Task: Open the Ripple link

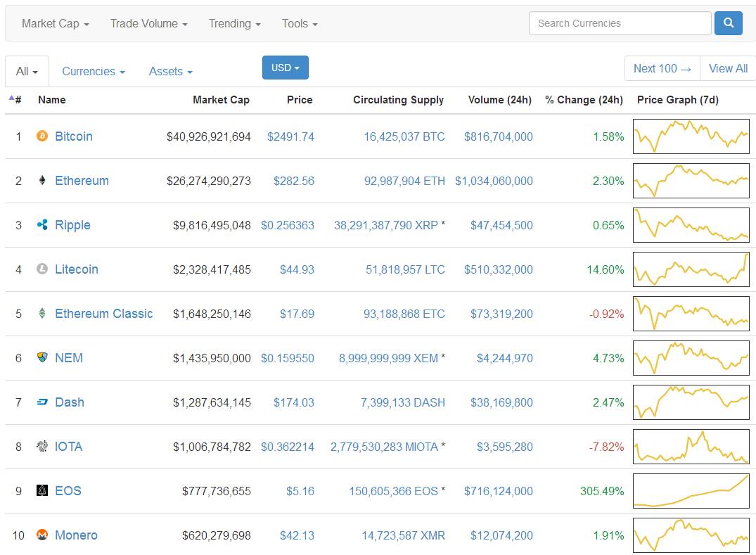Action: 73,225
